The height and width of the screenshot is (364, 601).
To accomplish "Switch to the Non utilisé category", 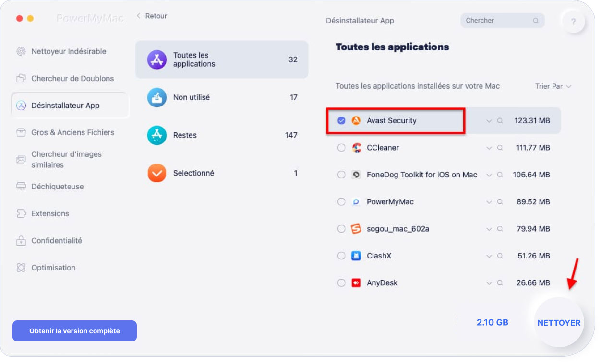I will click(222, 97).
